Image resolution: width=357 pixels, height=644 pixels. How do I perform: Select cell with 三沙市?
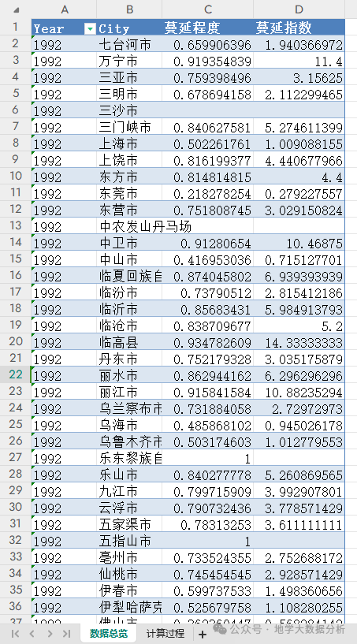[129, 110]
